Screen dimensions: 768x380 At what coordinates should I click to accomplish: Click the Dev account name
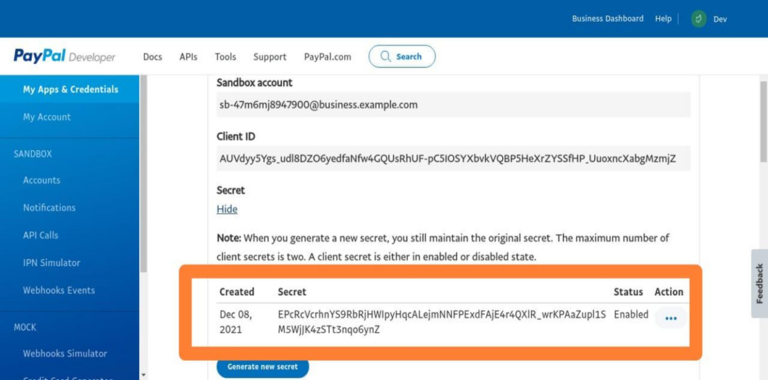coord(720,19)
